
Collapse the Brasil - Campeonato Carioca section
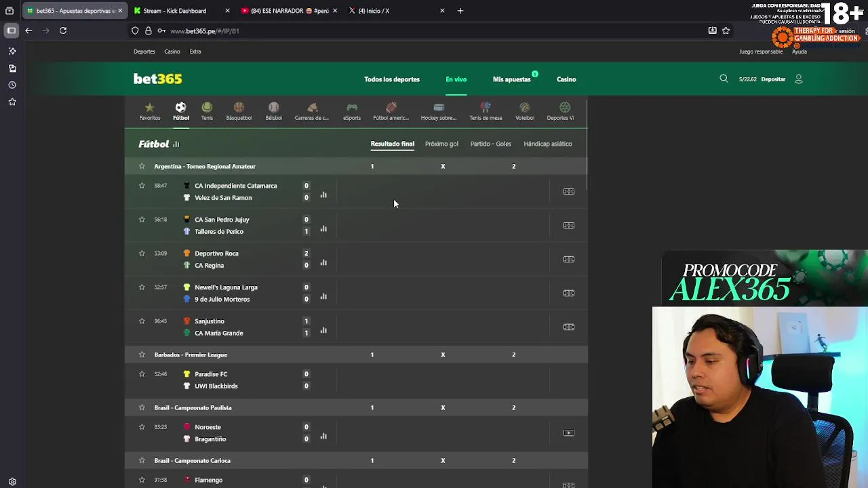pyautogui.click(x=192, y=460)
